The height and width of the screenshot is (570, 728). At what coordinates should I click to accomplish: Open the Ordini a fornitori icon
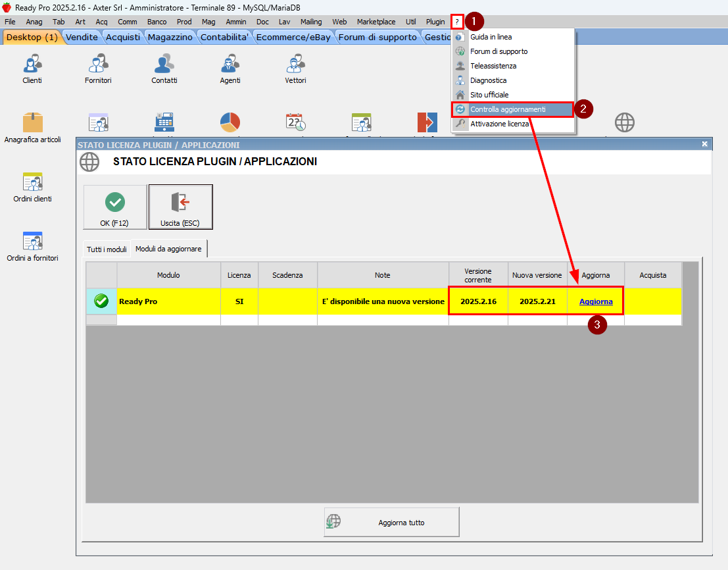[x=32, y=241]
